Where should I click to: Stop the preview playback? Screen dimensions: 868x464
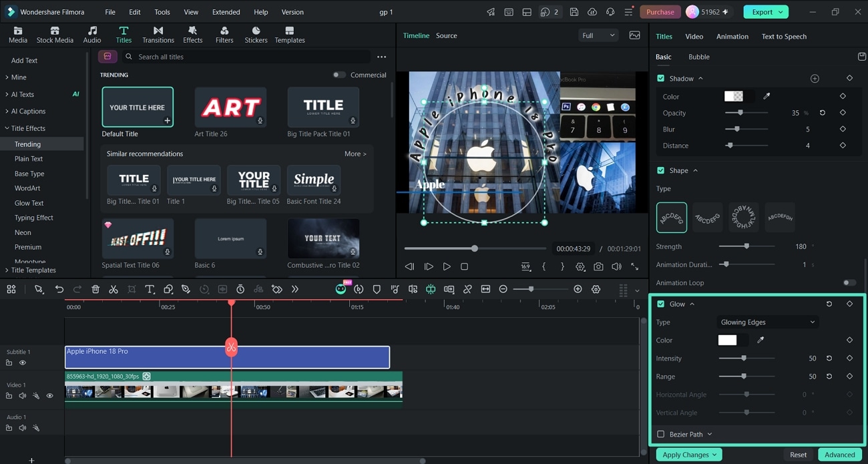point(465,266)
